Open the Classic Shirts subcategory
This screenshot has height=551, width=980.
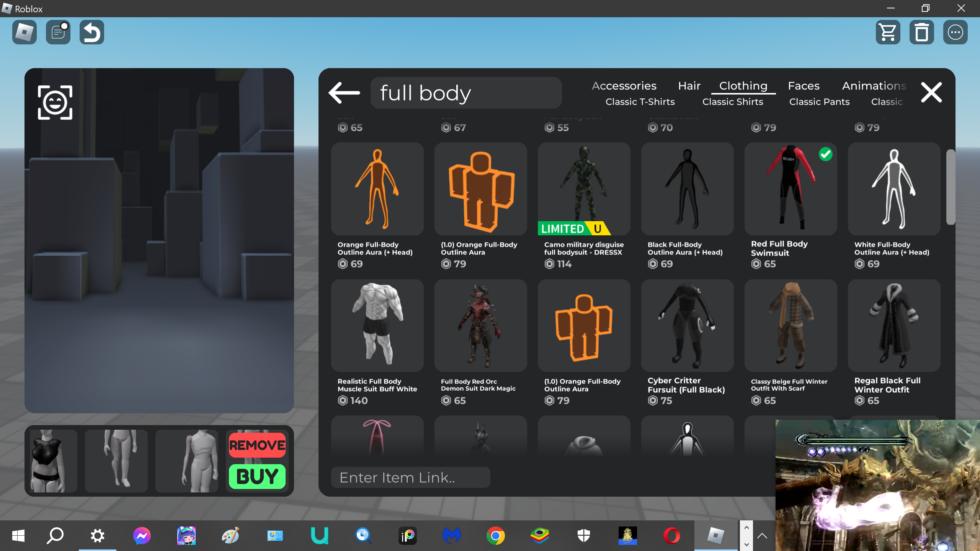coord(733,102)
